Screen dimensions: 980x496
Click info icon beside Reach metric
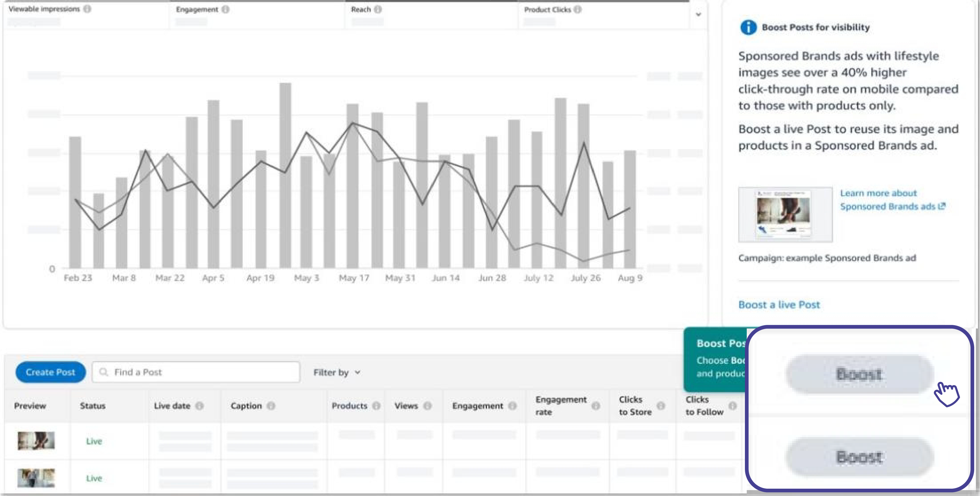[377, 9]
